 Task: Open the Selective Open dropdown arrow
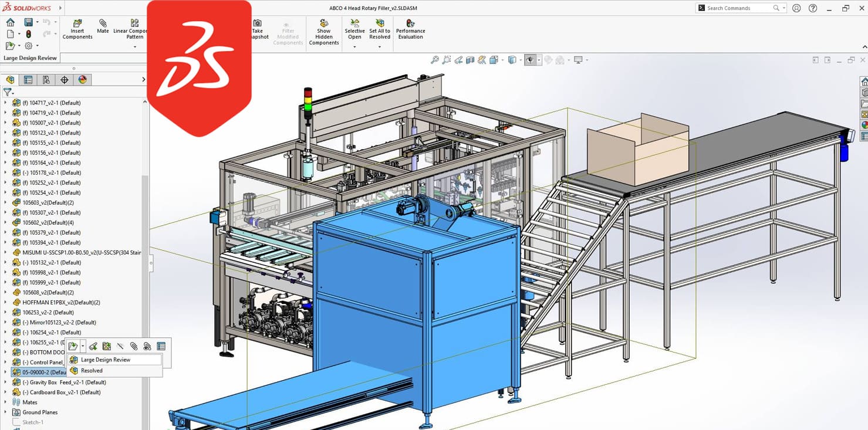pyautogui.click(x=354, y=46)
